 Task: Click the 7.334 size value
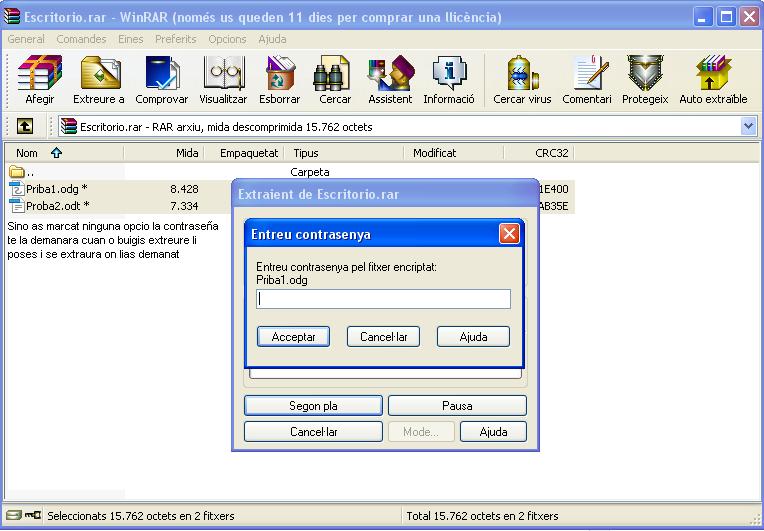184,206
